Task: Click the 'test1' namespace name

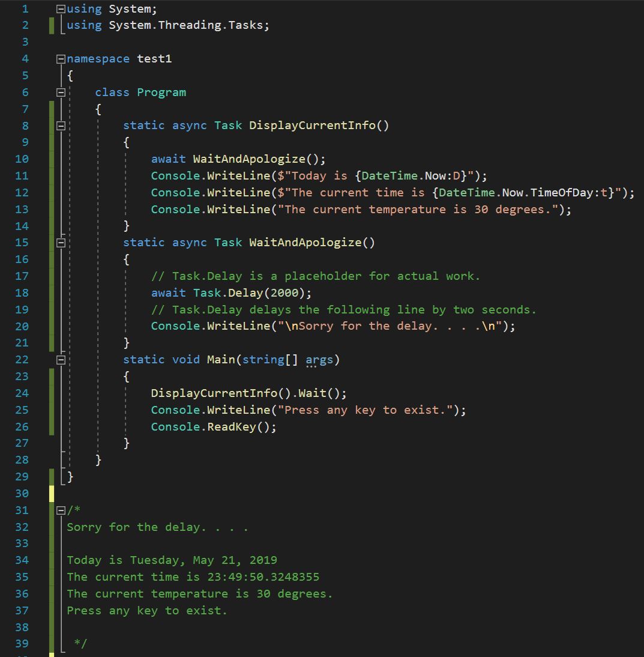Action: tap(154, 59)
